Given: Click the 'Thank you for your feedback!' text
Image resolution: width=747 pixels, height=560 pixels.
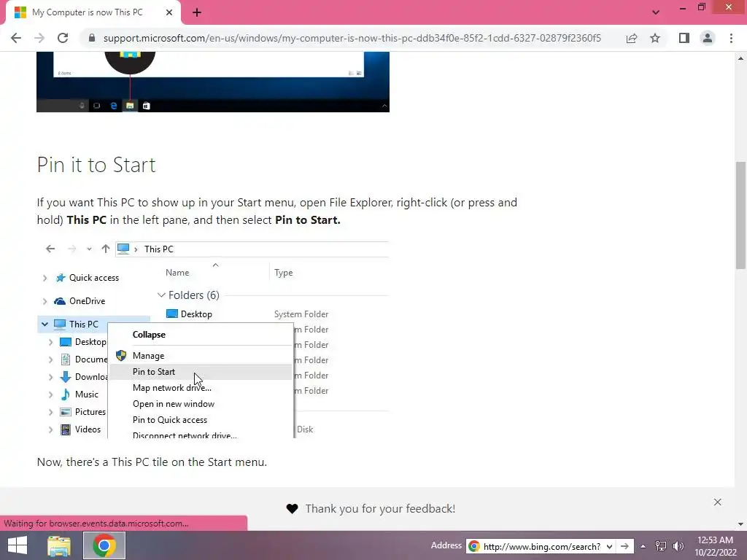Looking at the screenshot, I should pos(380,508).
